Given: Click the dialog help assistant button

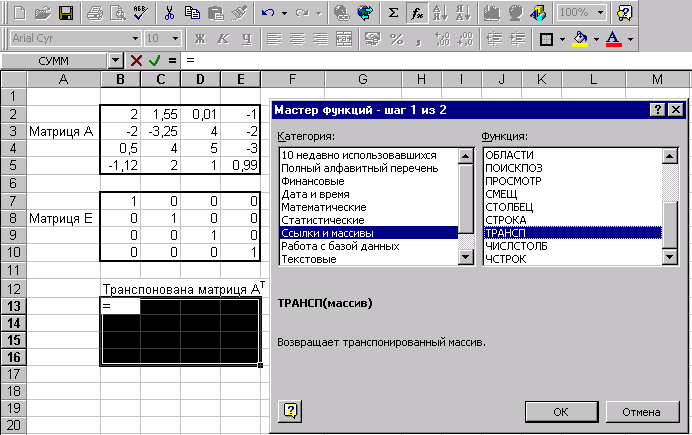Looking at the screenshot, I should (x=290, y=411).
